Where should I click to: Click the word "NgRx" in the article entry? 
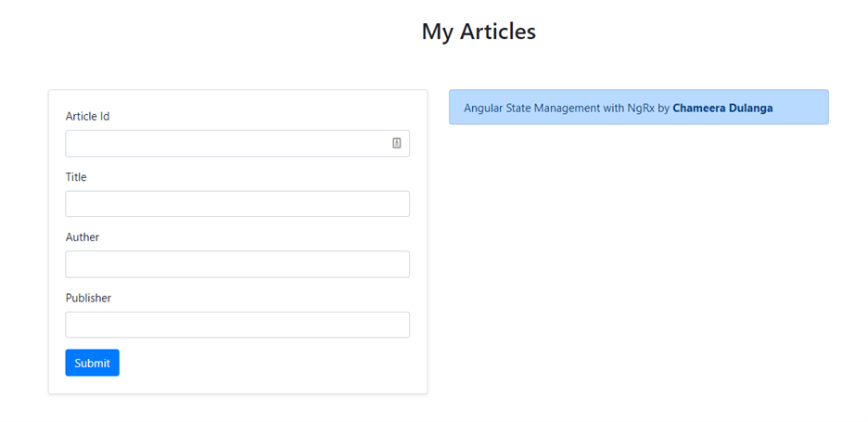[x=641, y=108]
